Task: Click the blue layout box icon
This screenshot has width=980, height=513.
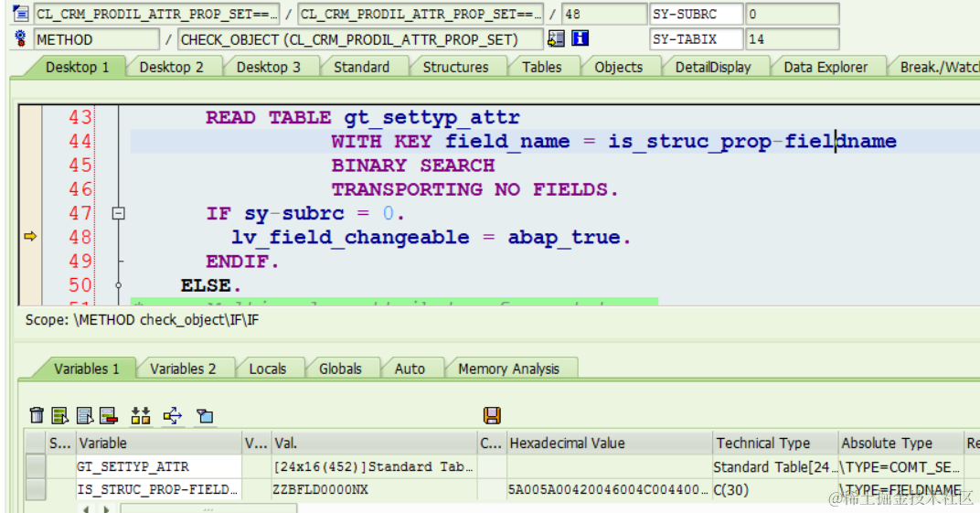Action: click(x=205, y=415)
